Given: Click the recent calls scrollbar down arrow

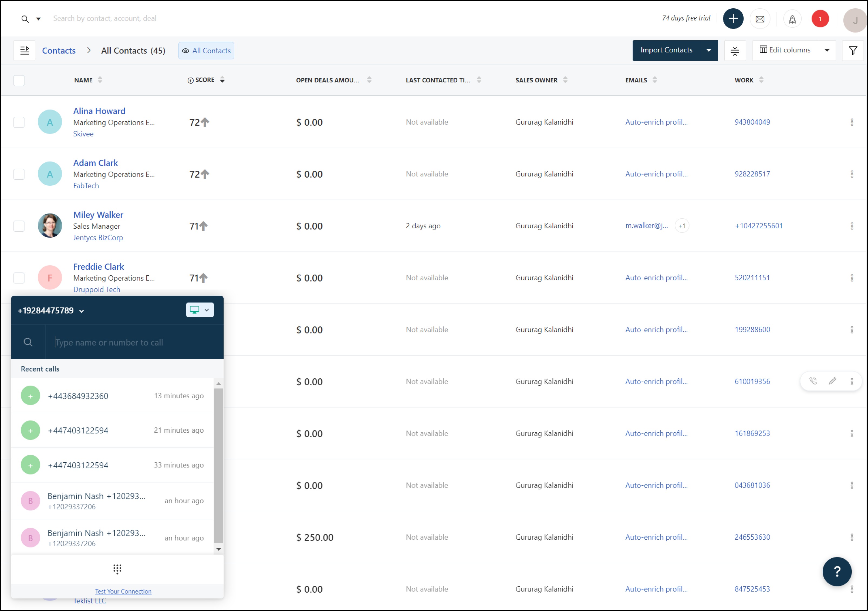Looking at the screenshot, I should pos(218,549).
